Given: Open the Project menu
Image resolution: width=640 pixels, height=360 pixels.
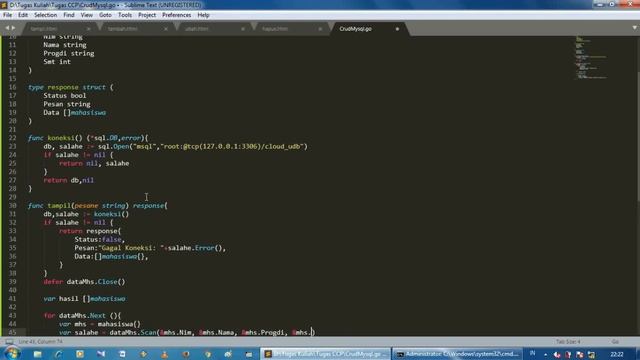Looking at the screenshot, I should click(147, 15).
